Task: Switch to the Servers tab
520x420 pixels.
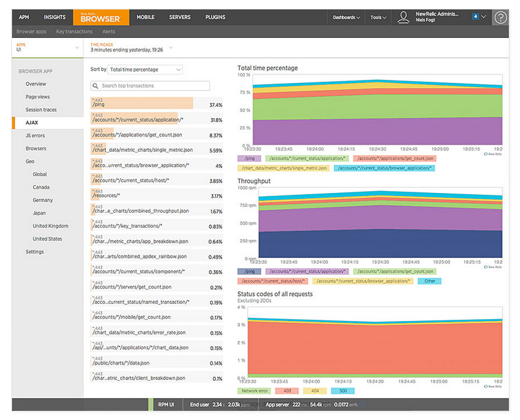Action: point(180,17)
